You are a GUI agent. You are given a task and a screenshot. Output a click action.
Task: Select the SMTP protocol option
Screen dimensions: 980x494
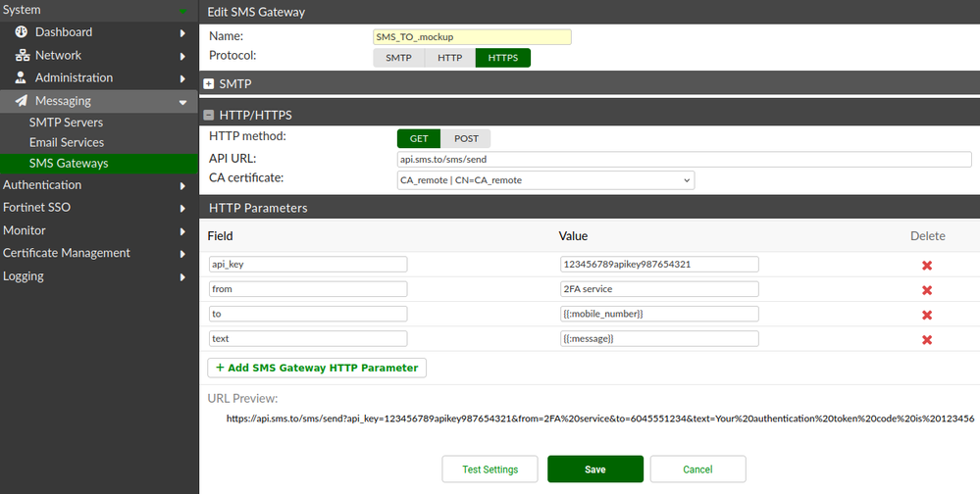click(398, 58)
